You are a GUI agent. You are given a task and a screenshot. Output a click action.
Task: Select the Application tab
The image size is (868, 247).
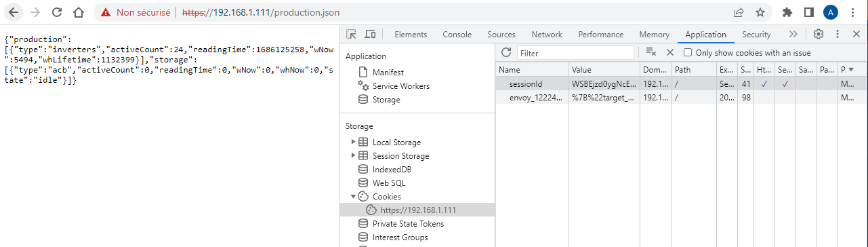coord(705,35)
